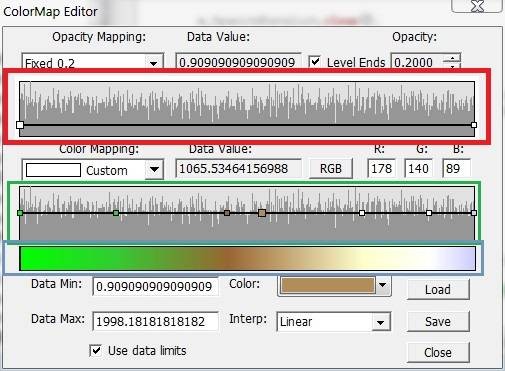The width and height of the screenshot is (505, 371).
Task: Select the dark brown color node
Action: pyautogui.click(x=227, y=213)
